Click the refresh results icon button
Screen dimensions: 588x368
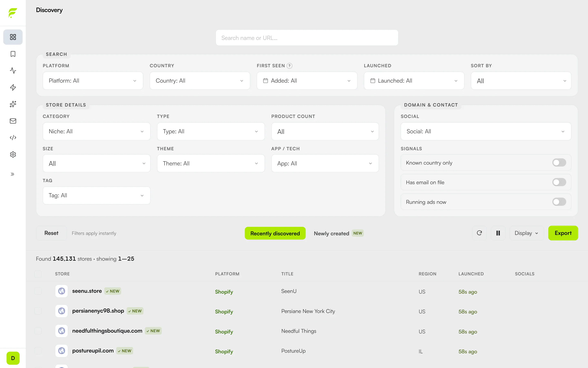tap(479, 233)
